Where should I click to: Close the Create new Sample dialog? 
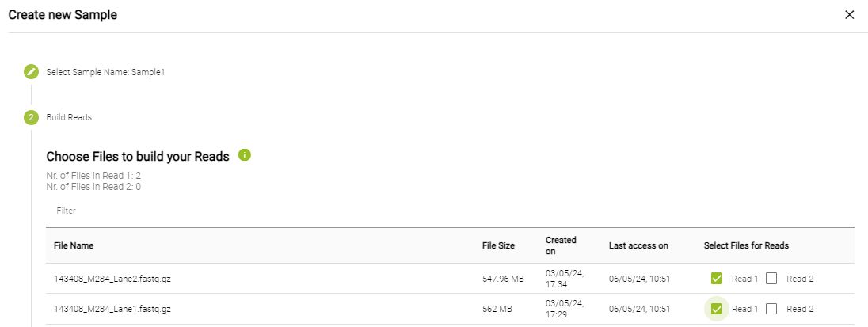849,15
